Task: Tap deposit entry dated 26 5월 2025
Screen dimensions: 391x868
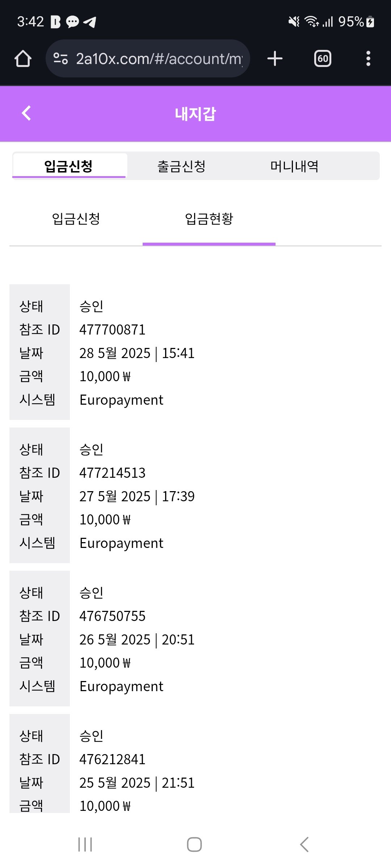Action: pyautogui.click(x=137, y=640)
